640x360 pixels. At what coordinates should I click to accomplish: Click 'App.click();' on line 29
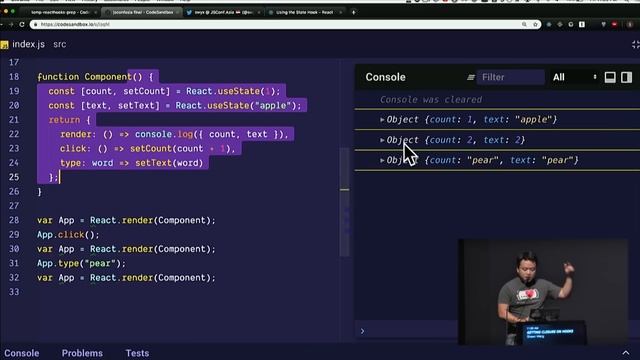[68, 235]
